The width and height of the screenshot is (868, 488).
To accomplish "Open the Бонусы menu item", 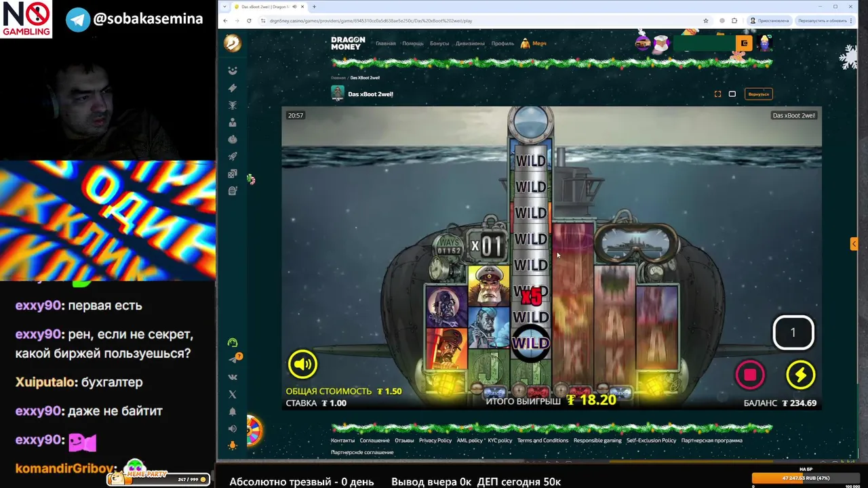I will (x=439, y=43).
